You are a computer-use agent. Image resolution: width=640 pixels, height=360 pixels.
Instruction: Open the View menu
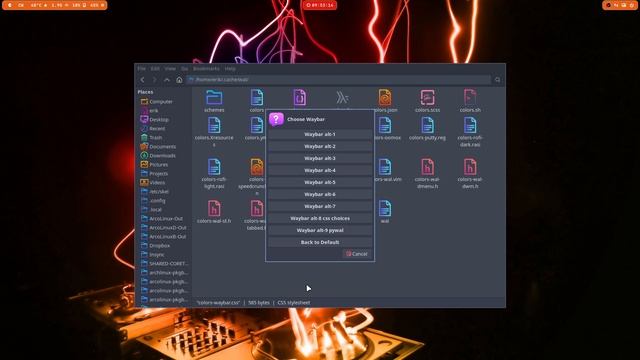coord(170,69)
